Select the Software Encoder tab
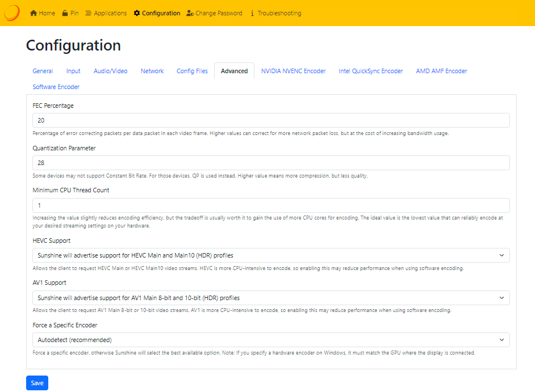This screenshot has height=392, width=535. 56,87
